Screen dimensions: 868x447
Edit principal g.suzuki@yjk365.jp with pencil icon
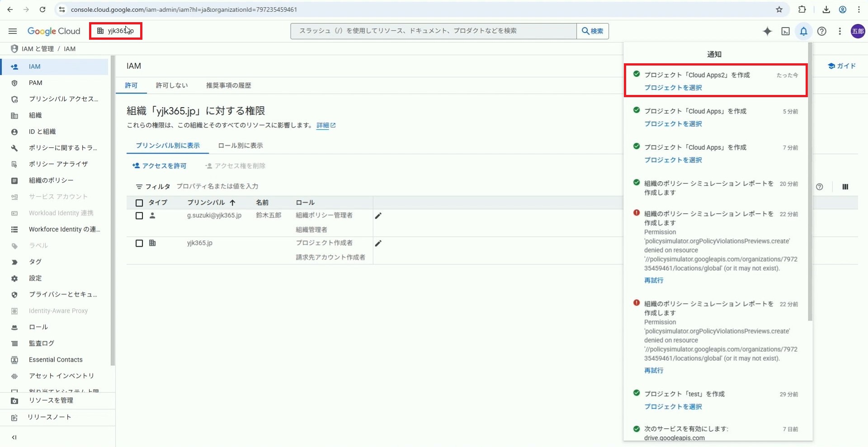pyautogui.click(x=378, y=216)
